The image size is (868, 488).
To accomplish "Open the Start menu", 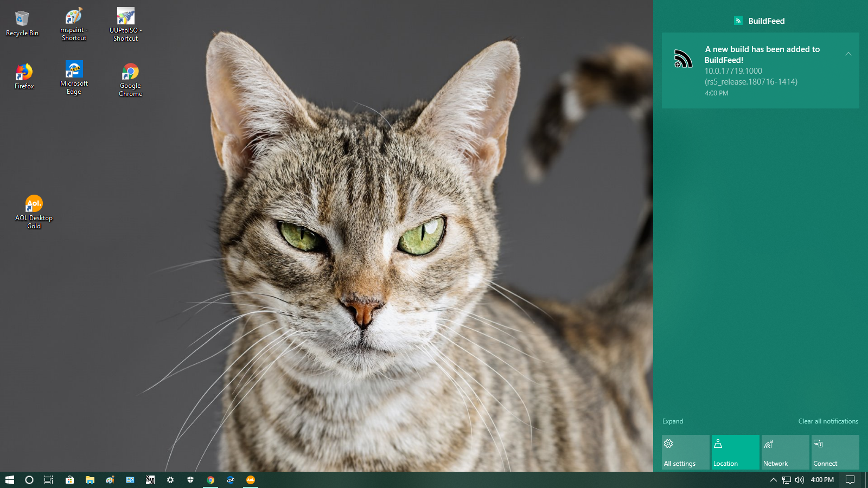I will pos(9,480).
